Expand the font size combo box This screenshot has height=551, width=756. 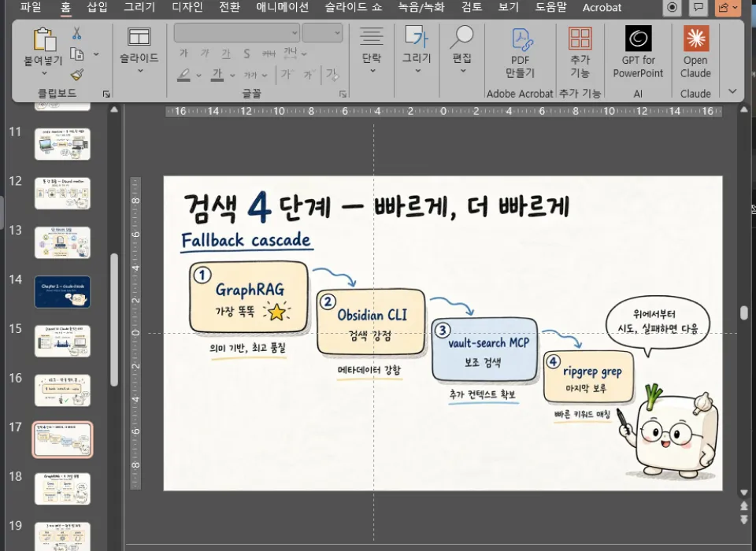[x=338, y=33]
